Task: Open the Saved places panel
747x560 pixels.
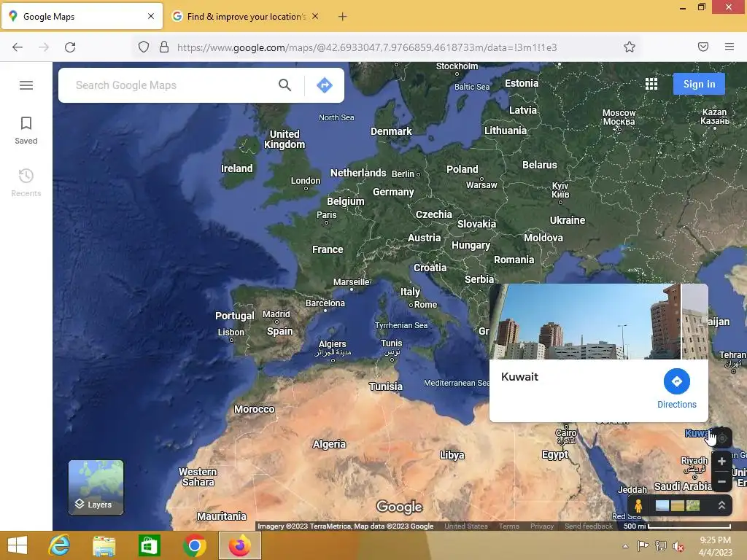Action: click(26, 131)
